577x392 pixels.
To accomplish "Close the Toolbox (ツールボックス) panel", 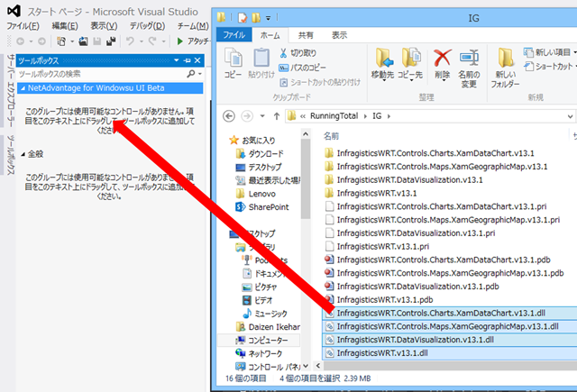I will [197, 60].
